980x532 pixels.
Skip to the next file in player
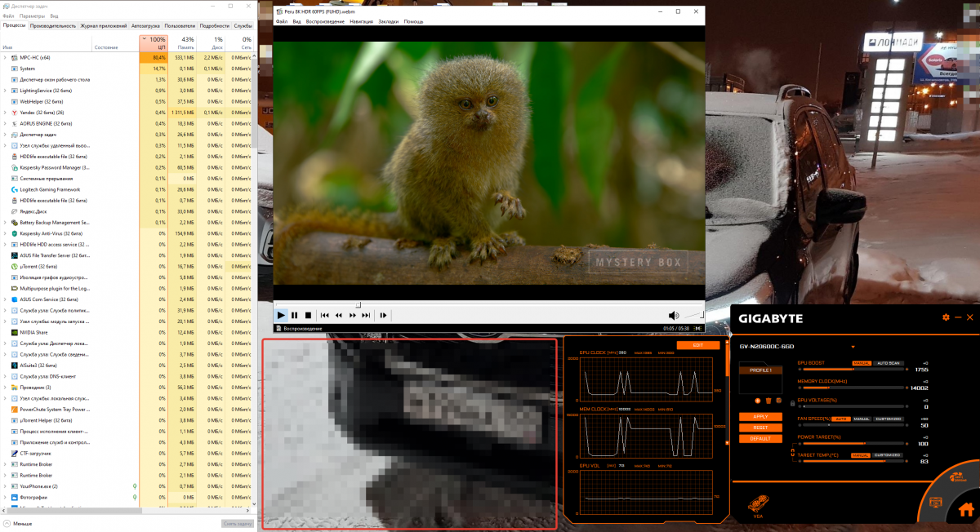pos(366,315)
